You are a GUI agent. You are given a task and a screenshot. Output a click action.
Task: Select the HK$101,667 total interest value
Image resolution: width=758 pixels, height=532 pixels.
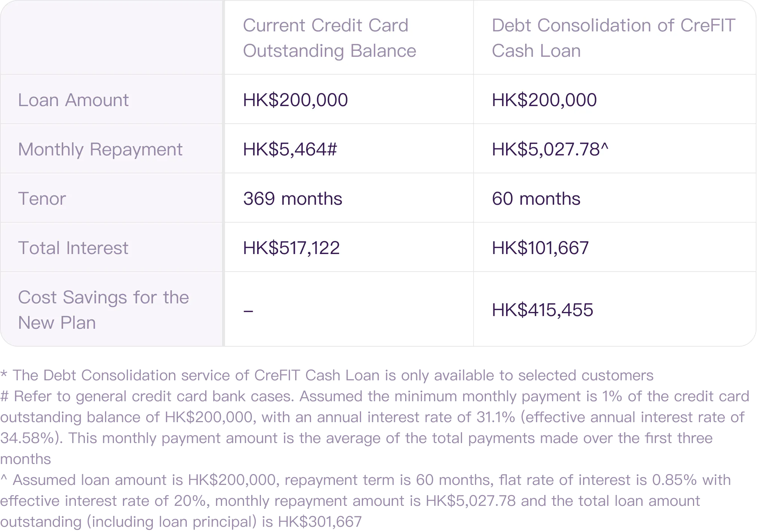tap(540, 248)
